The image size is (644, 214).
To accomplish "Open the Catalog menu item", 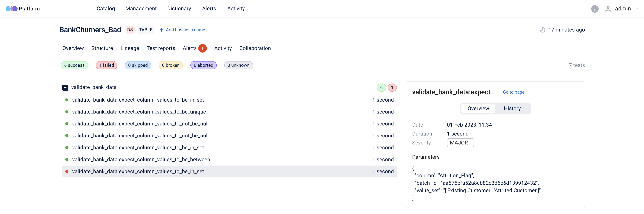I will (106, 9).
